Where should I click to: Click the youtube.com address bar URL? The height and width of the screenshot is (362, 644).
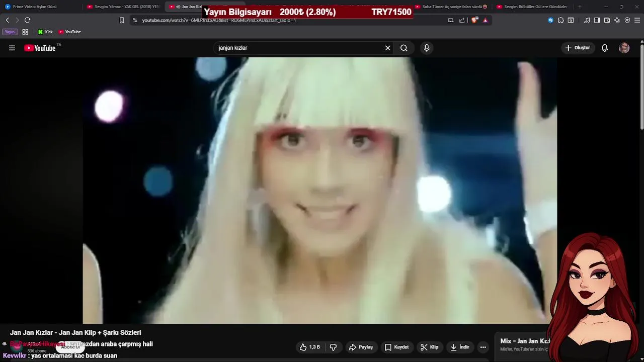coord(219,20)
